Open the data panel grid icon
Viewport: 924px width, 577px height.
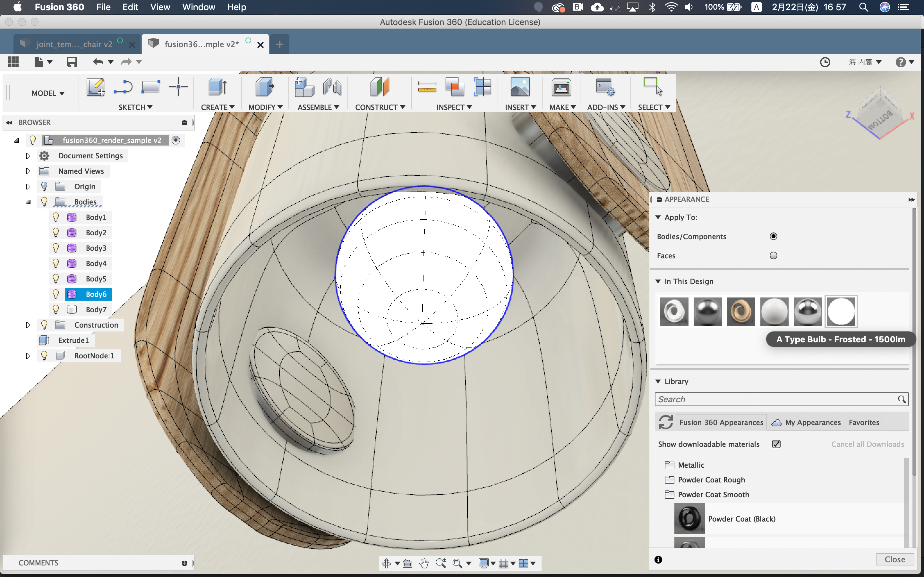13,62
